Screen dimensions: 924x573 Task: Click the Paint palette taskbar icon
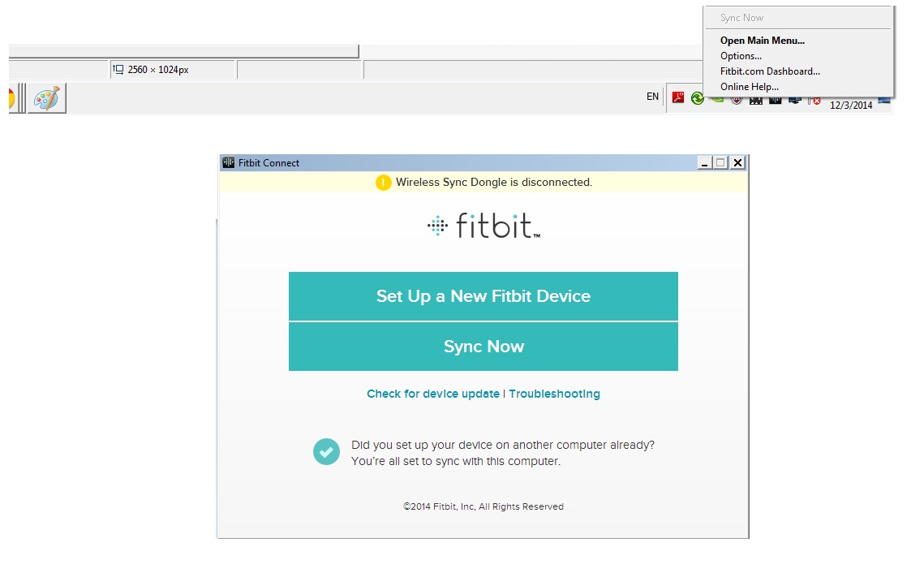pos(46,99)
